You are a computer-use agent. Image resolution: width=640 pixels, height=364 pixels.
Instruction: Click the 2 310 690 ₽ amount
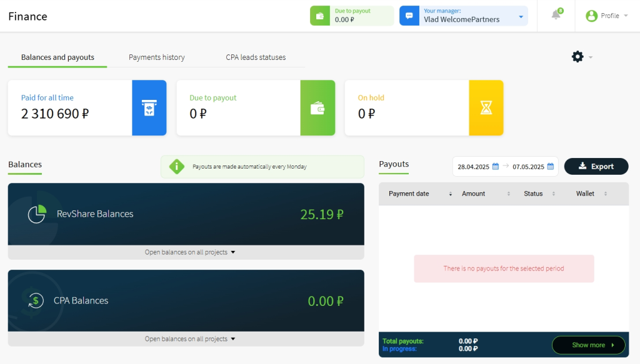click(x=55, y=114)
